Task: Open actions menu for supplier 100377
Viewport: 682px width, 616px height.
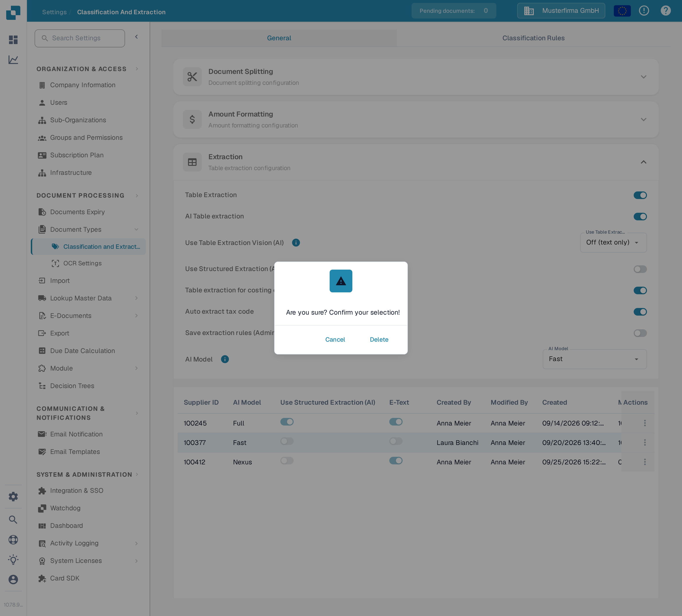Action: (x=645, y=442)
